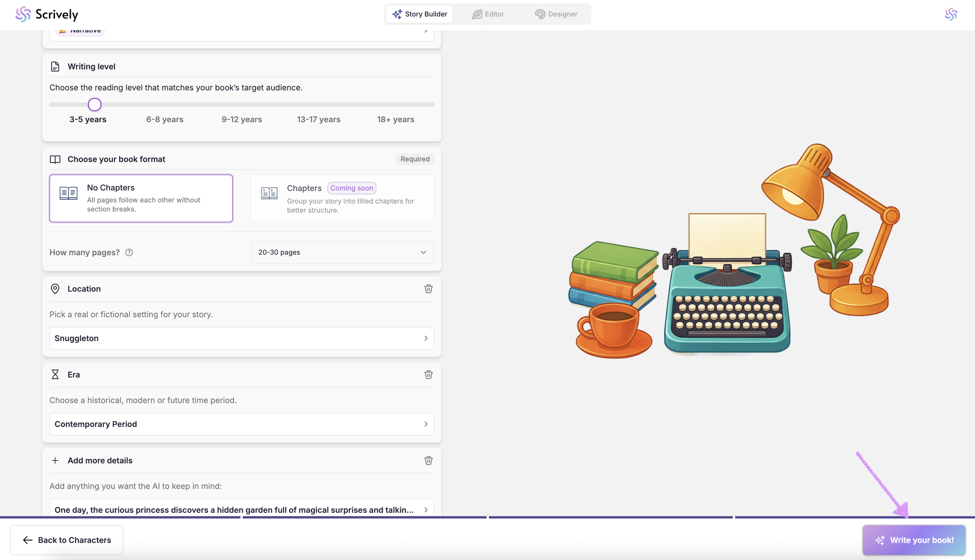
Task: Remove Add more details via trash icon
Action: click(428, 461)
